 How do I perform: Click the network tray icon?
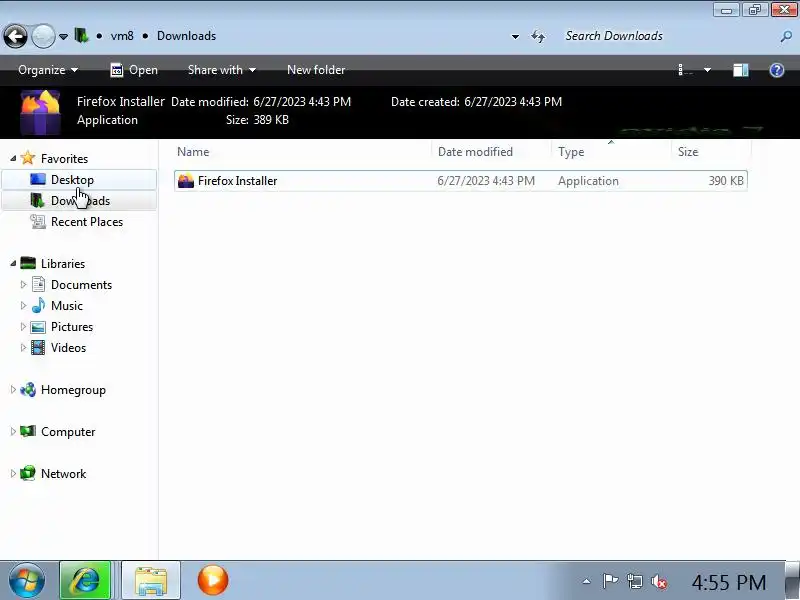pos(635,581)
